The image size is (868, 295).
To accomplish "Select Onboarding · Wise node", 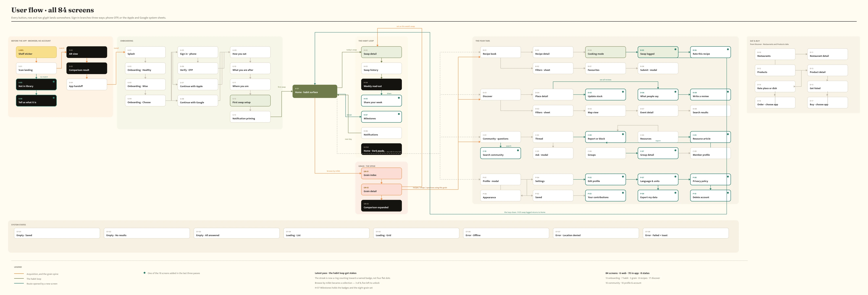I will click(x=145, y=85).
